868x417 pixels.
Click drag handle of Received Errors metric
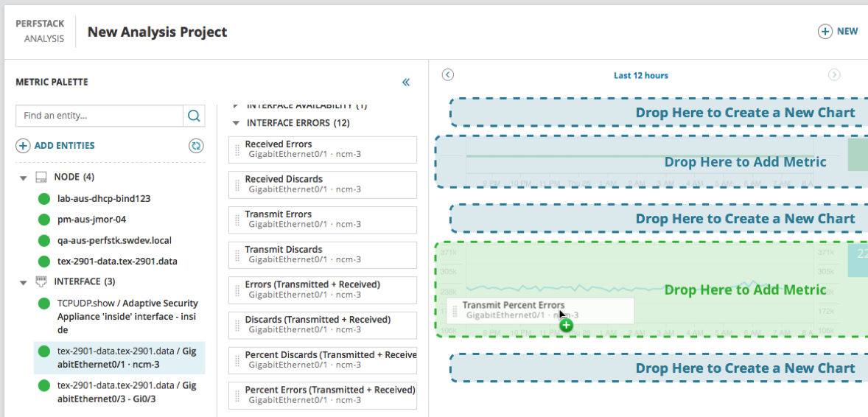237,149
